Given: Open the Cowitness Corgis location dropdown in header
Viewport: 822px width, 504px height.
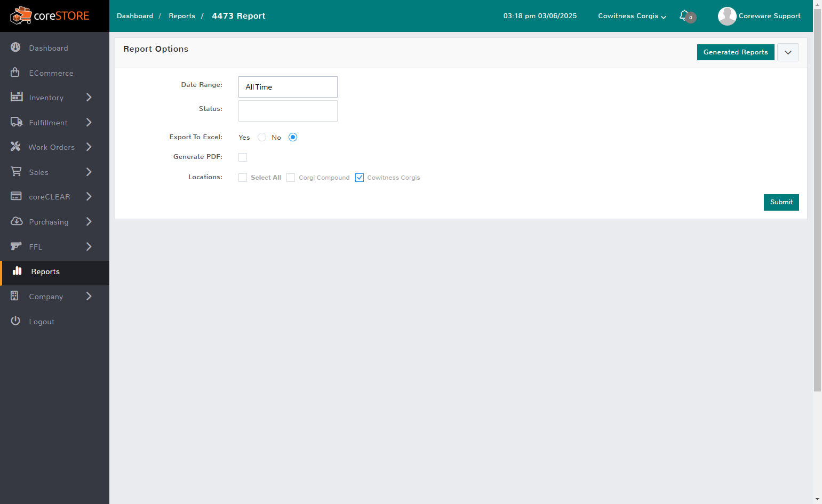Looking at the screenshot, I should click(x=632, y=16).
